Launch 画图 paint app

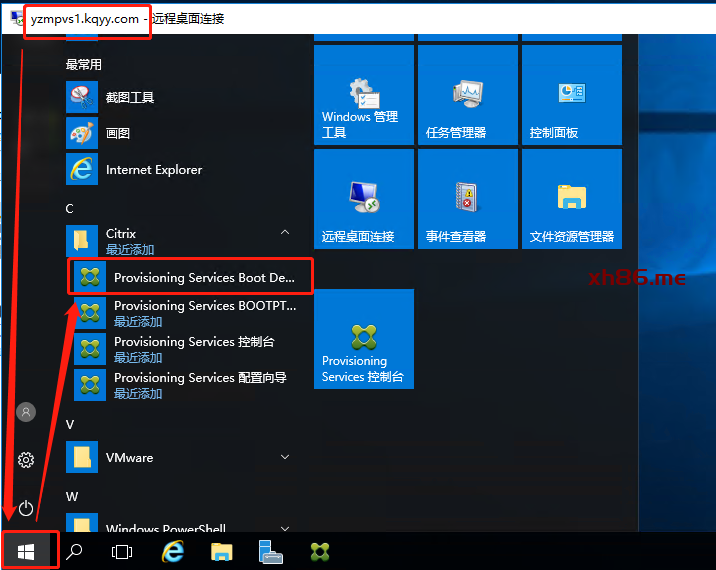click(x=118, y=133)
